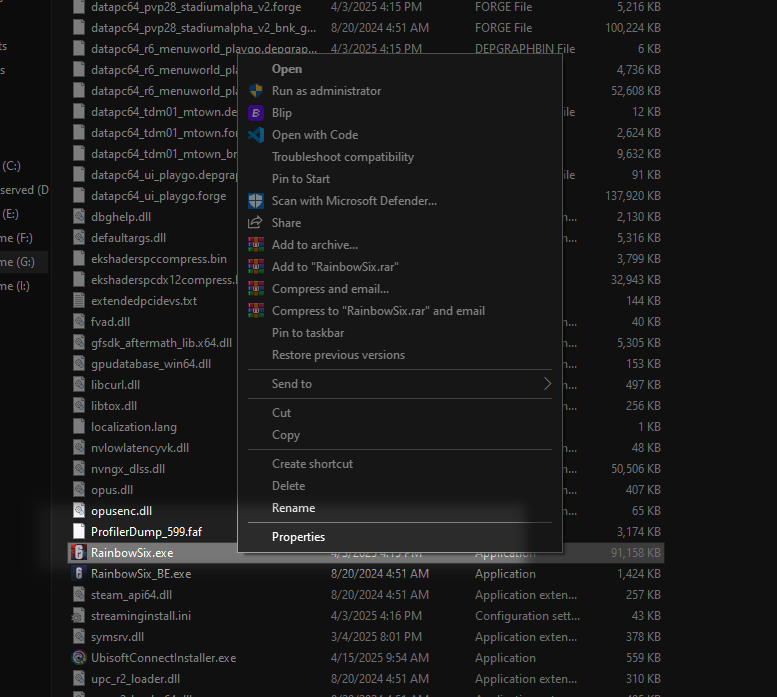Click the WinRAR icon beside Compress and email

point(256,289)
